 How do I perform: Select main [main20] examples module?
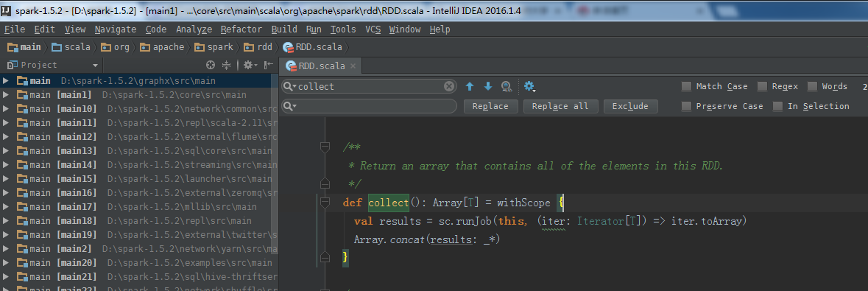(x=138, y=263)
